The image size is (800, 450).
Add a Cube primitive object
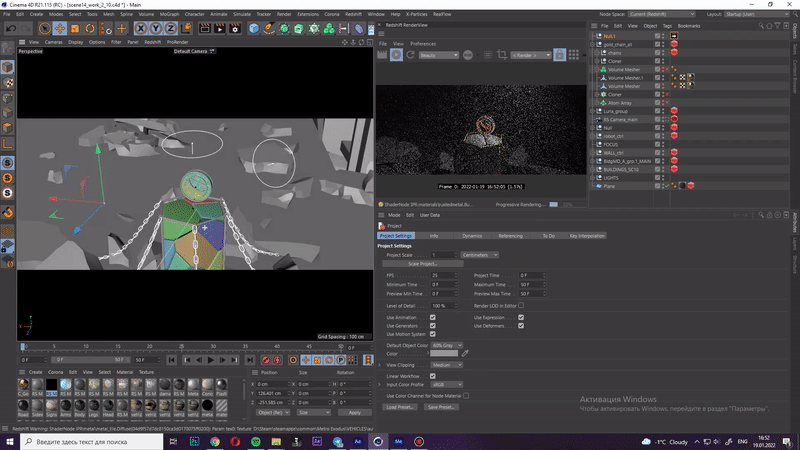click(x=252, y=29)
